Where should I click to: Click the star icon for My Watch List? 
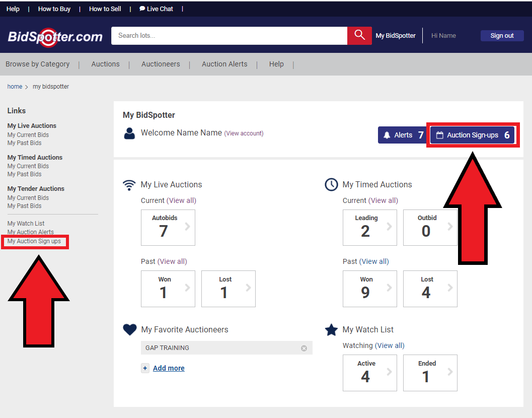tap(331, 330)
